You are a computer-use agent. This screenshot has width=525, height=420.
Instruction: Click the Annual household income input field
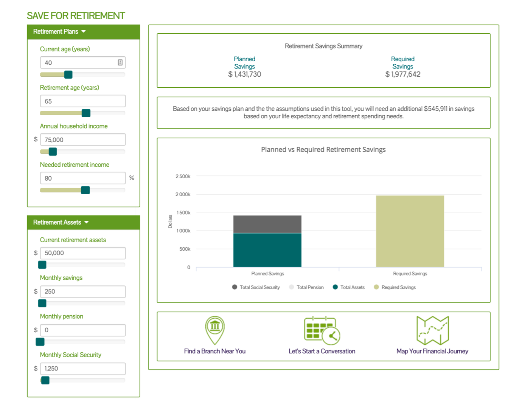coord(82,140)
